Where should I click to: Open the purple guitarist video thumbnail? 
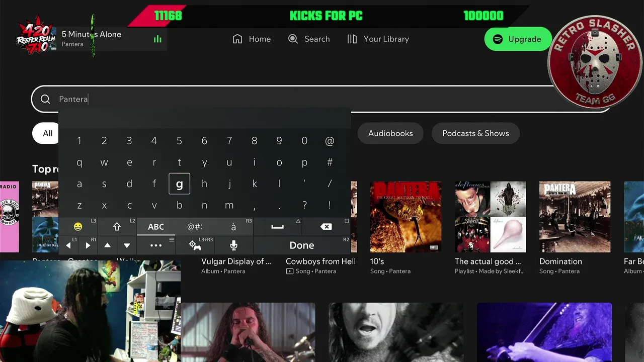coord(544,332)
